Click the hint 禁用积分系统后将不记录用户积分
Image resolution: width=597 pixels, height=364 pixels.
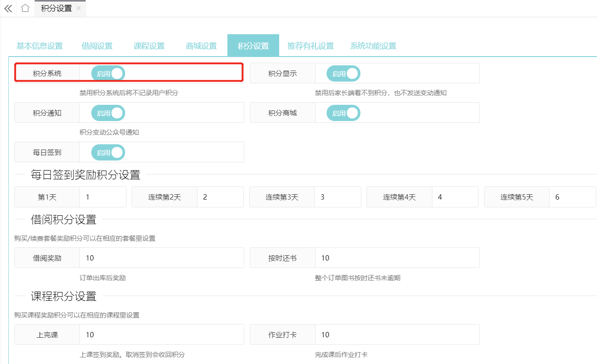point(129,93)
